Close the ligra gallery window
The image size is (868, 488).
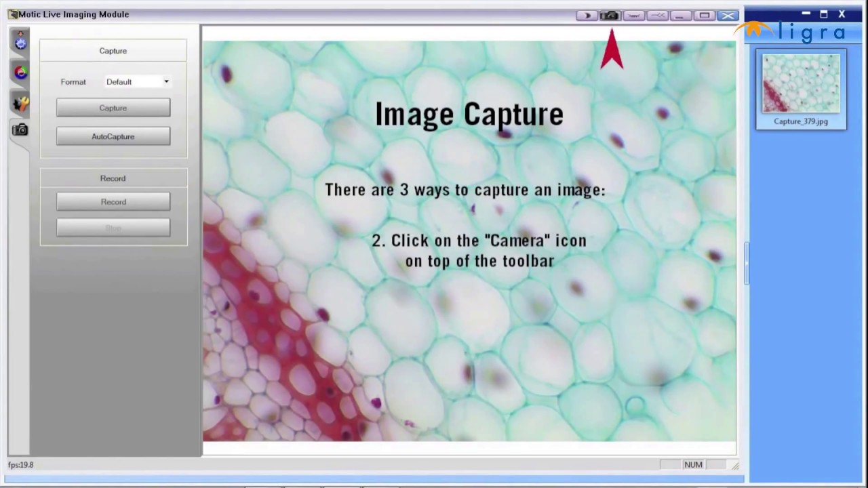(x=842, y=14)
